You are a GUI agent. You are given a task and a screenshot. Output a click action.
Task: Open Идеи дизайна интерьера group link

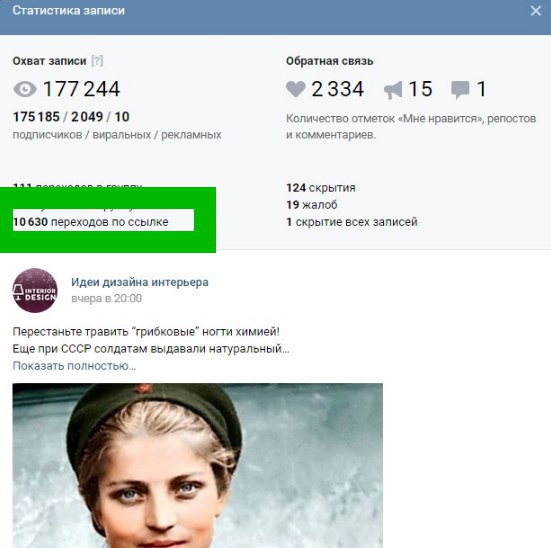140,282
